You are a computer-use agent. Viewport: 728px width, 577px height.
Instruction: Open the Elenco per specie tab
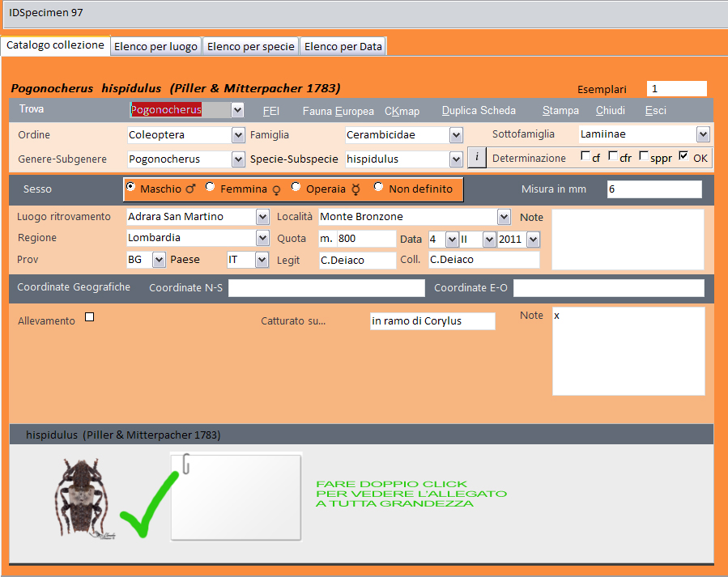[x=250, y=46]
